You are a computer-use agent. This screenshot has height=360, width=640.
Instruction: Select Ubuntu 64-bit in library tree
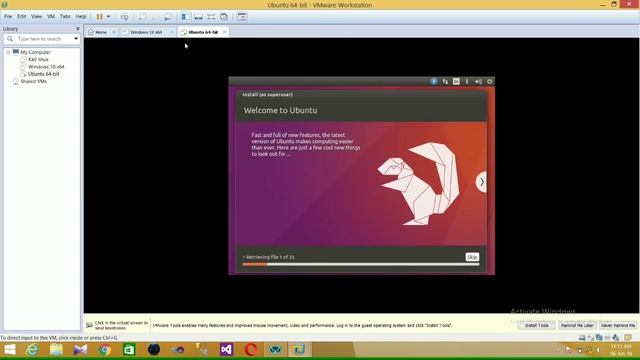(43, 74)
